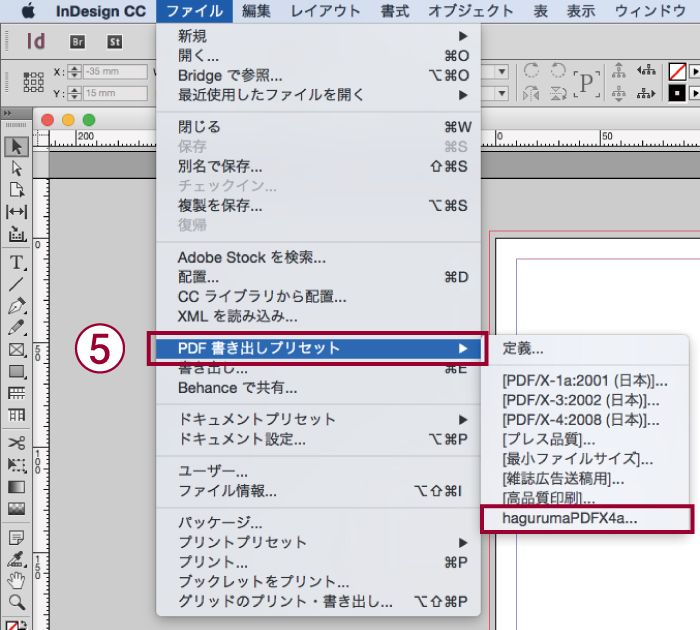Screen dimensions: 700x630
Task: Click the Apple menu logo
Action: click(28, 11)
